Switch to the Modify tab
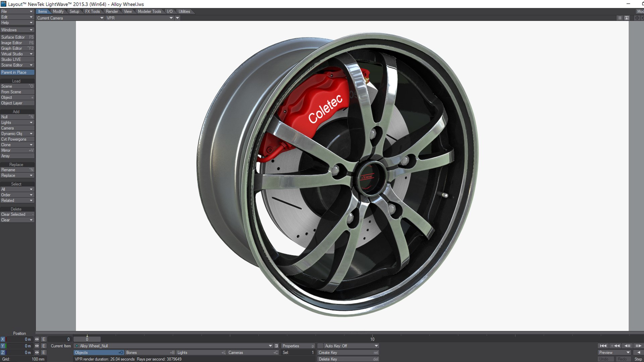This screenshot has height=362, width=644. 58,11
